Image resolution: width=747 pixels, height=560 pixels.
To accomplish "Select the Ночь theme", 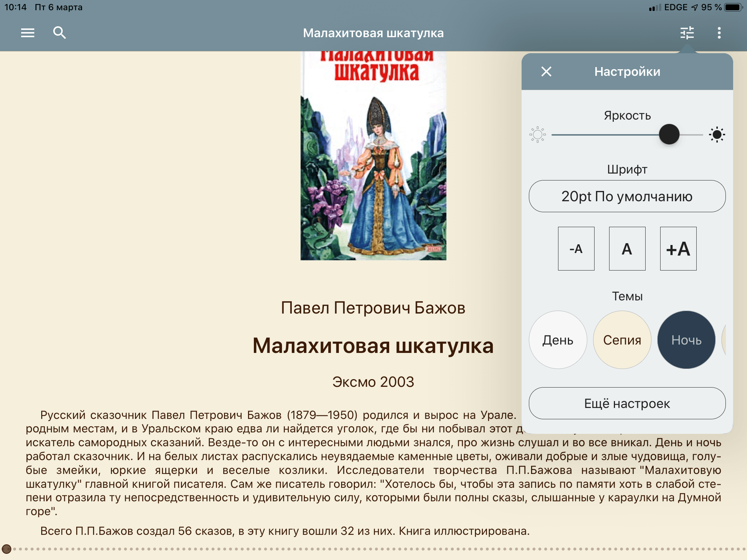I will click(x=686, y=340).
